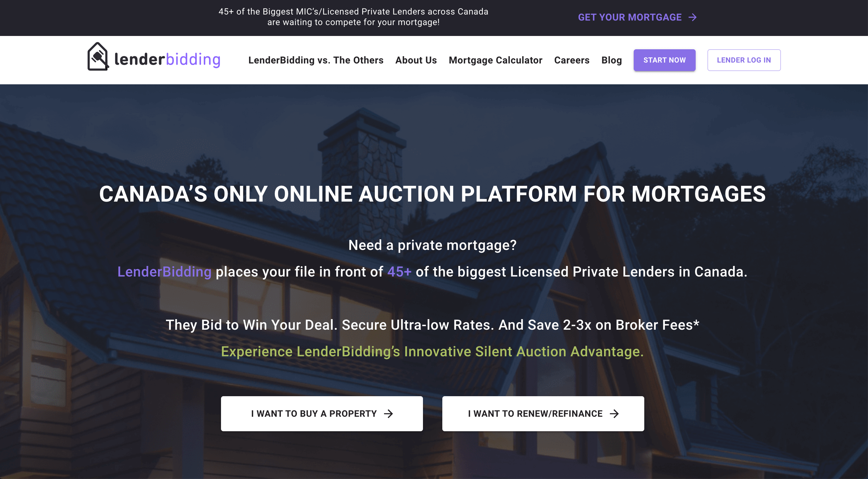Image resolution: width=868 pixels, height=479 pixels.
Task: Open LenderBidding vs. The Others page
Action: click(x=316, y=60)
